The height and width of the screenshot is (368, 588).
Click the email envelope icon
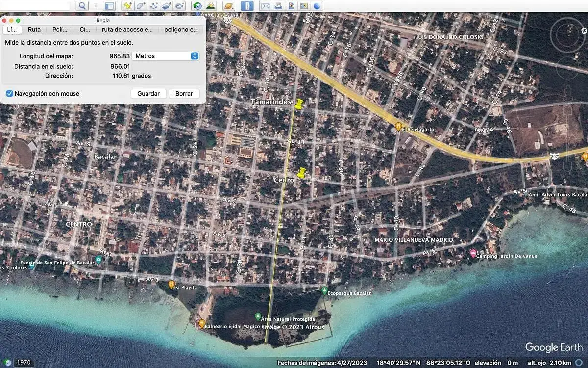[265, 6]
